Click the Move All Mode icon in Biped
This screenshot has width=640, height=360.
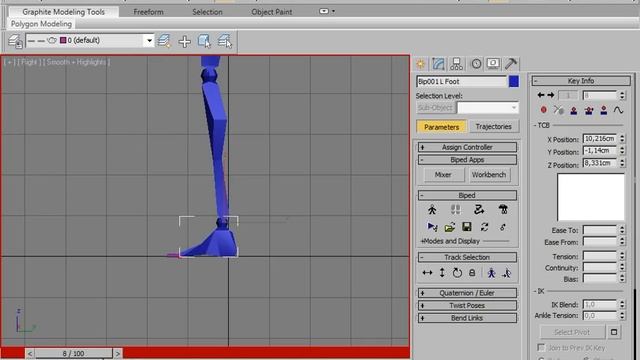click(503, 227)
